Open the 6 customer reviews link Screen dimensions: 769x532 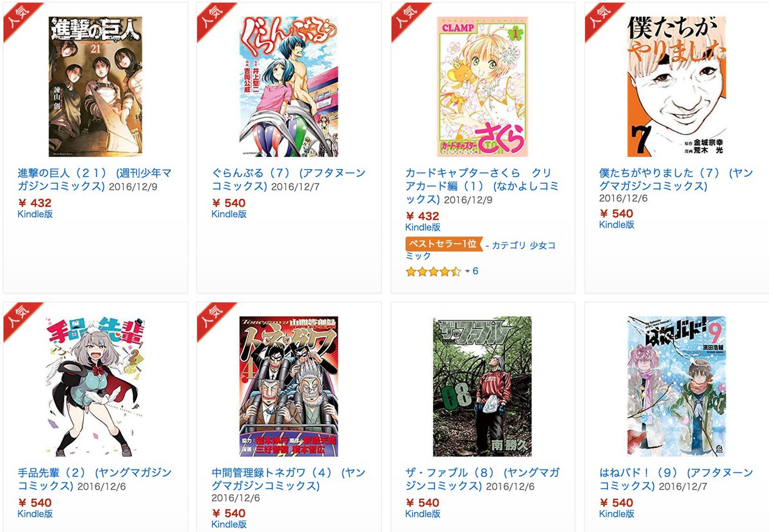[475, 271]
